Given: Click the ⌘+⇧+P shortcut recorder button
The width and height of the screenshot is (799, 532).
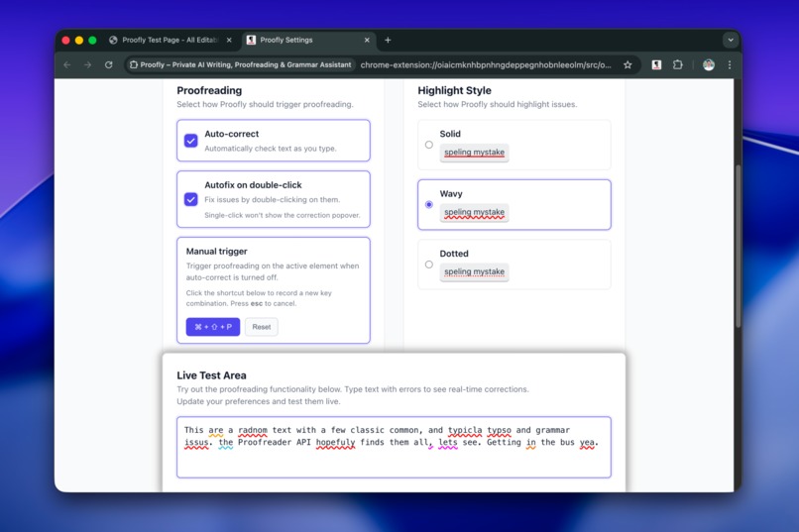Looking at the screenshot, I should coord(213,327).
